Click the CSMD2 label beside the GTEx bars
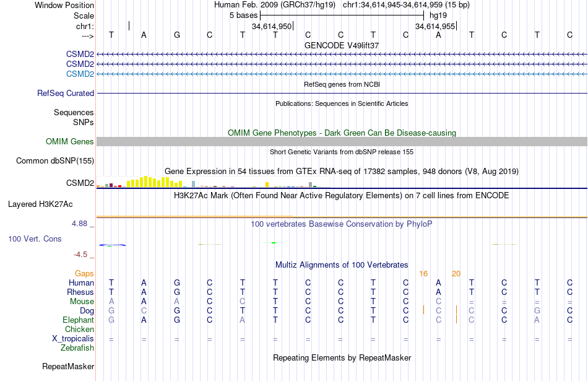This screenshot has height=381, width=588. [80, 183]
